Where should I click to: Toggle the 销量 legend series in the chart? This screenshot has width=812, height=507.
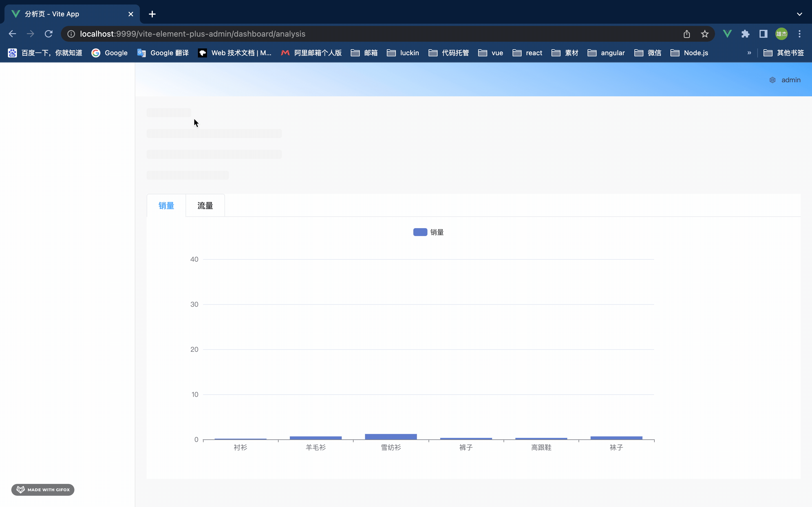[428, 232]
